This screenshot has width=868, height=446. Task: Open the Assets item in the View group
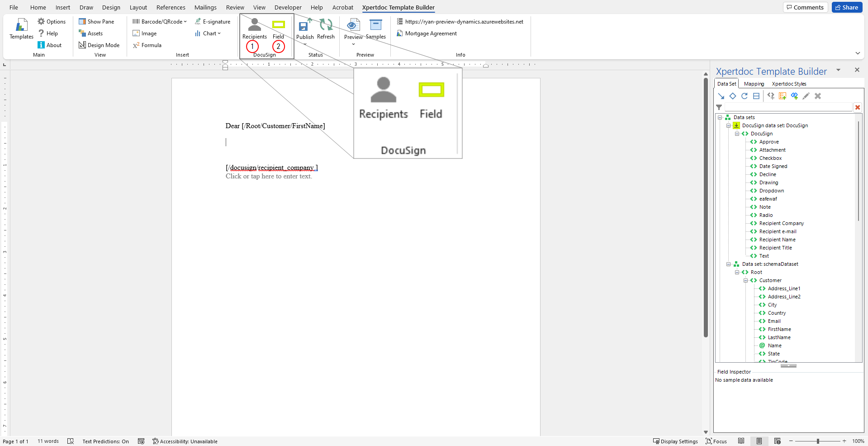[x=90, y=33]
